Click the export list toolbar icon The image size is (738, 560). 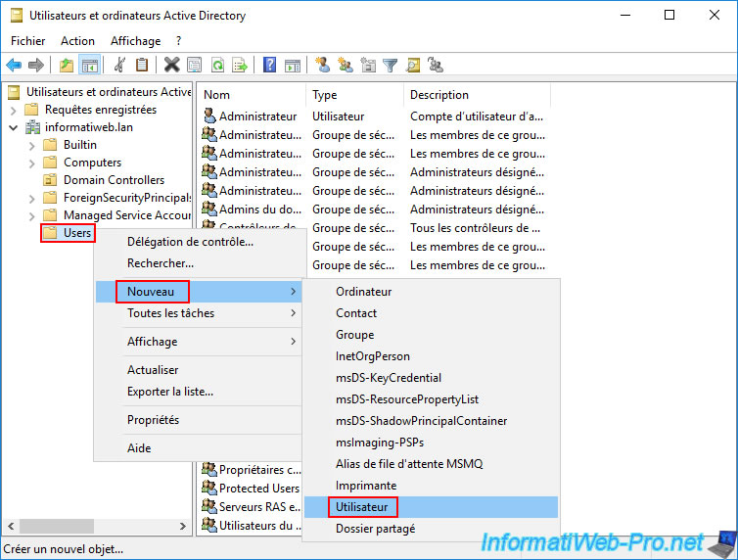point(240,66)
